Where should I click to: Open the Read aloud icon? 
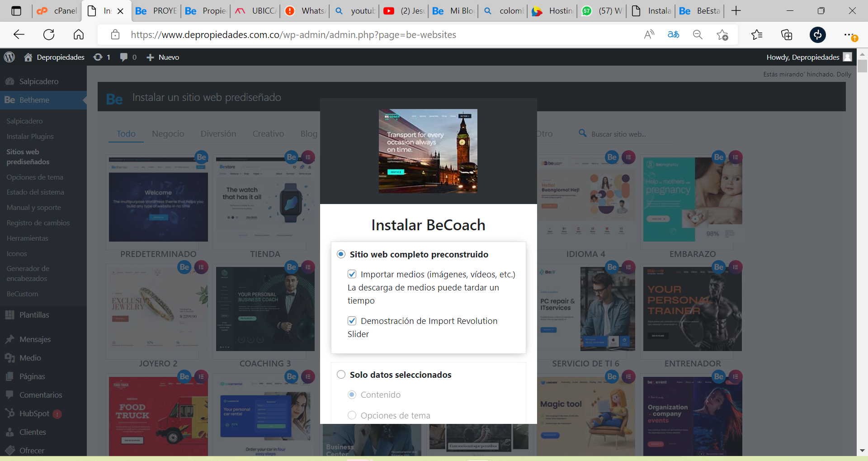(x=649, y=35)
